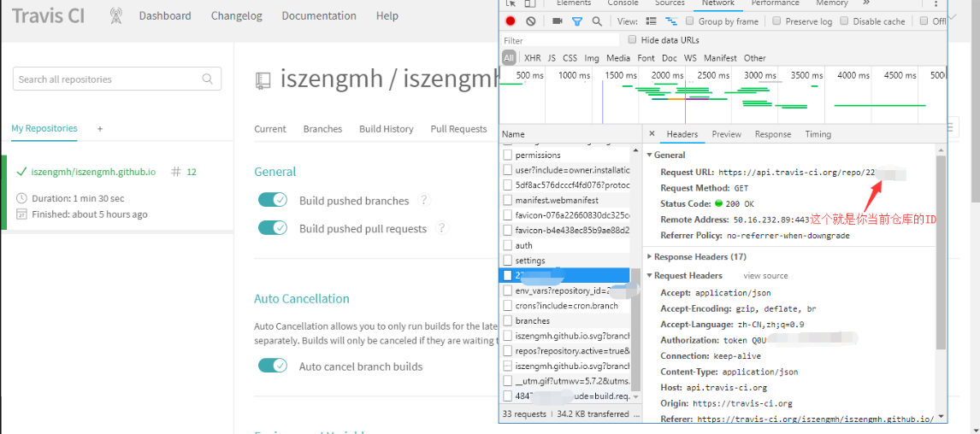The height and width of the screenshot is (434, 980).
Task: Open the Preview tab of request
Action: point(726,134)
